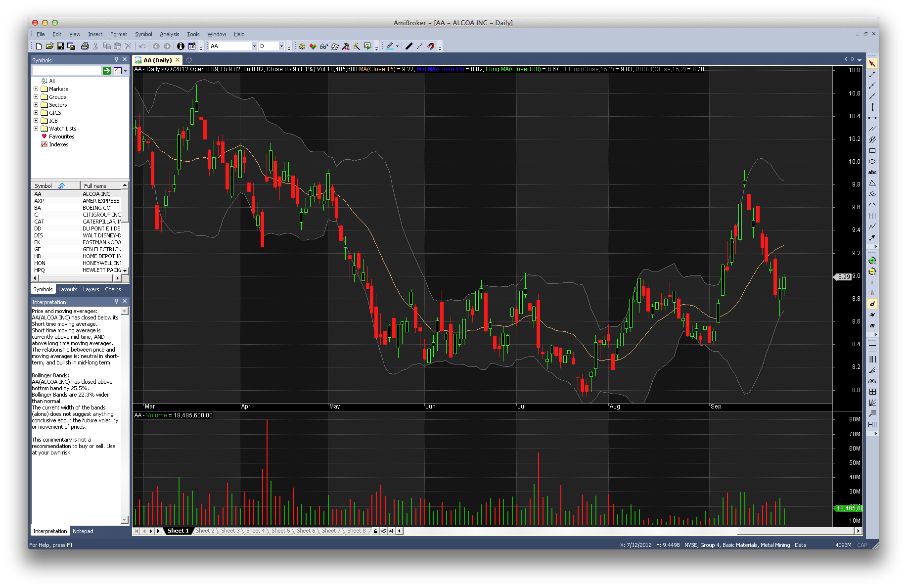Screen dimensions: 907x588
Task: Open the Analysis menu
Action: point(169,34)
